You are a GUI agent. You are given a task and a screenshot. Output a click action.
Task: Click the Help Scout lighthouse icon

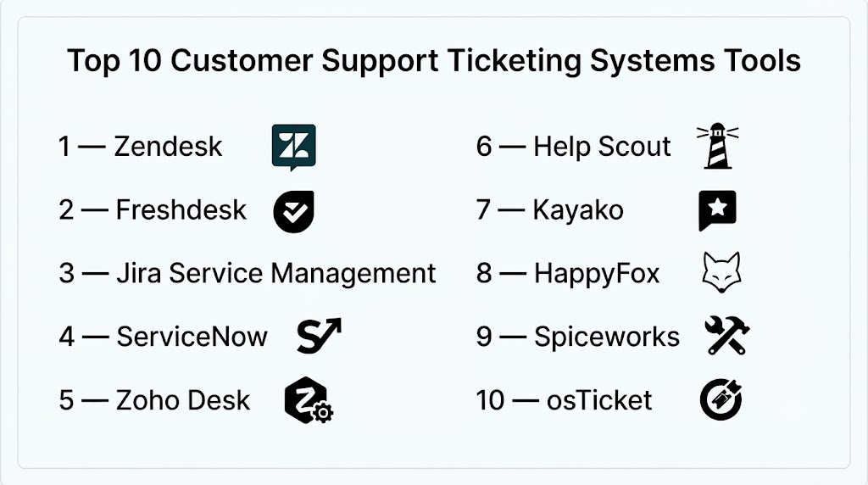tap(717, 146)
